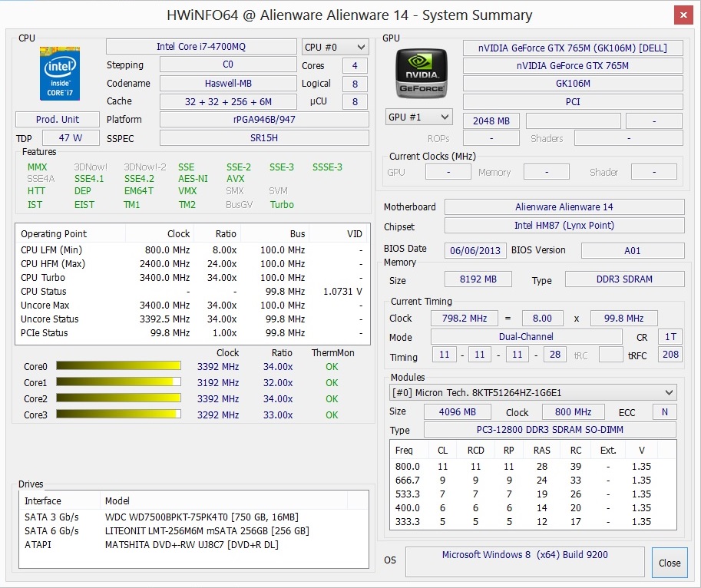Click the Interface column header in Drives
701x588 pixels.
[60, 500]
